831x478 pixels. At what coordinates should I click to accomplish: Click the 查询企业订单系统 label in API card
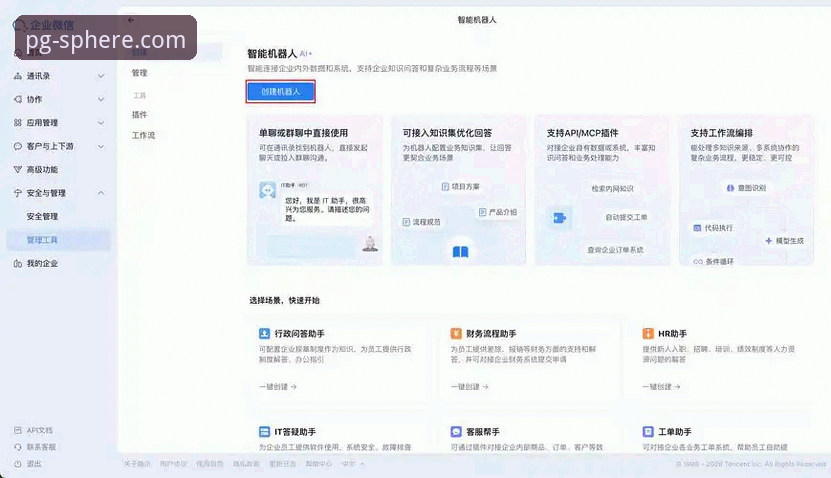(615, 250)
